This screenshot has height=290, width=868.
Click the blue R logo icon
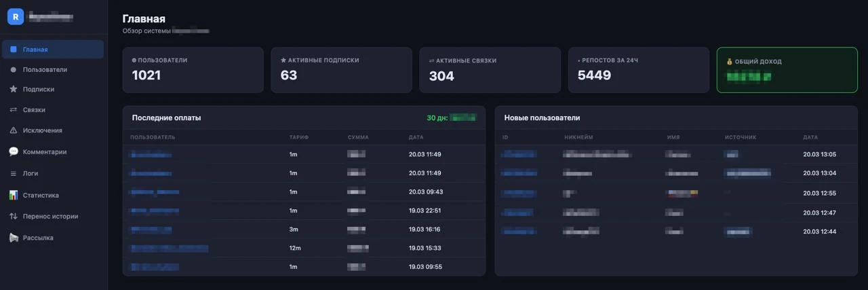click(x=16, y=16)
